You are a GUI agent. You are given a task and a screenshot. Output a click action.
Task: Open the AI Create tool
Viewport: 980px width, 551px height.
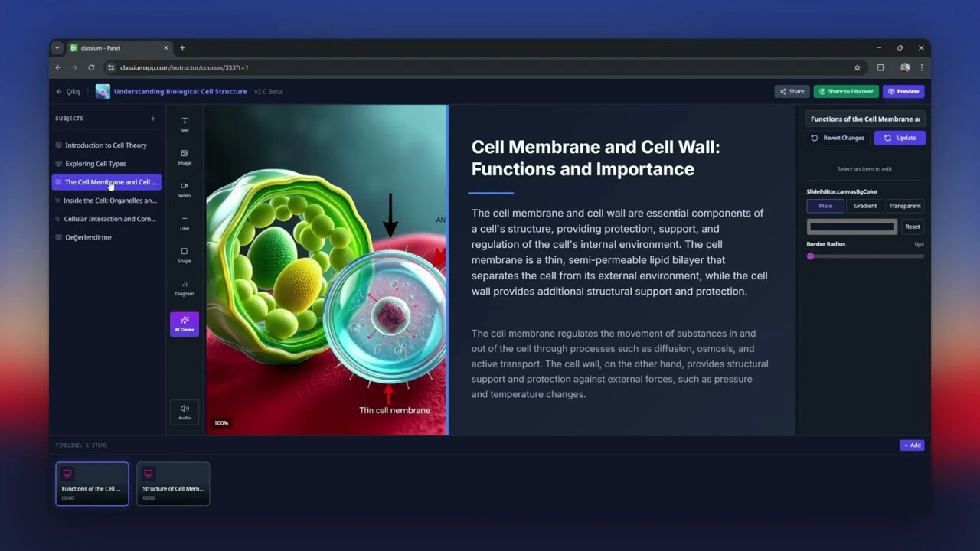coord(185,324)
